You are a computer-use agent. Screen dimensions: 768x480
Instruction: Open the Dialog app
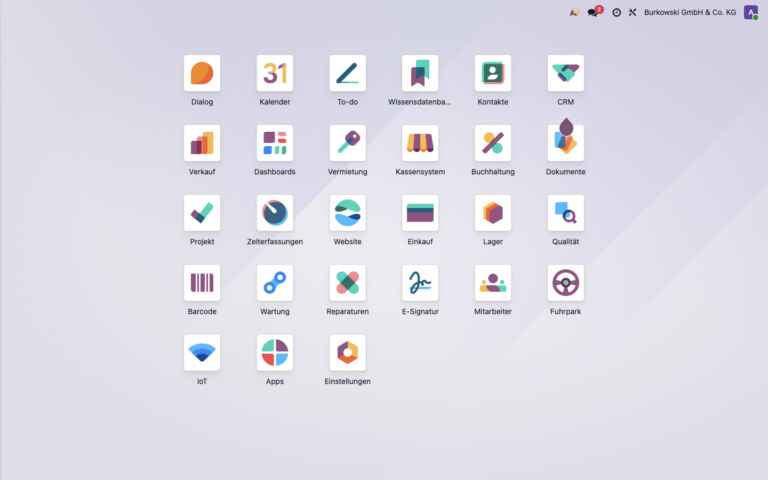(202, 73)
